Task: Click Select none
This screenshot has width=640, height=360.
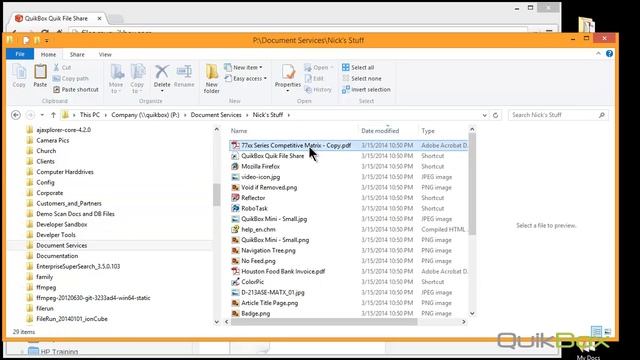Action: (x=362, y=78)
